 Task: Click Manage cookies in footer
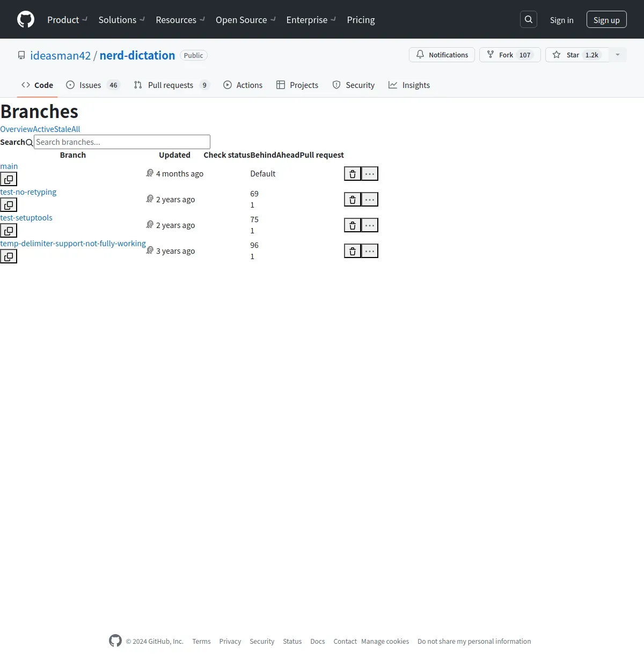coord(385,641)
